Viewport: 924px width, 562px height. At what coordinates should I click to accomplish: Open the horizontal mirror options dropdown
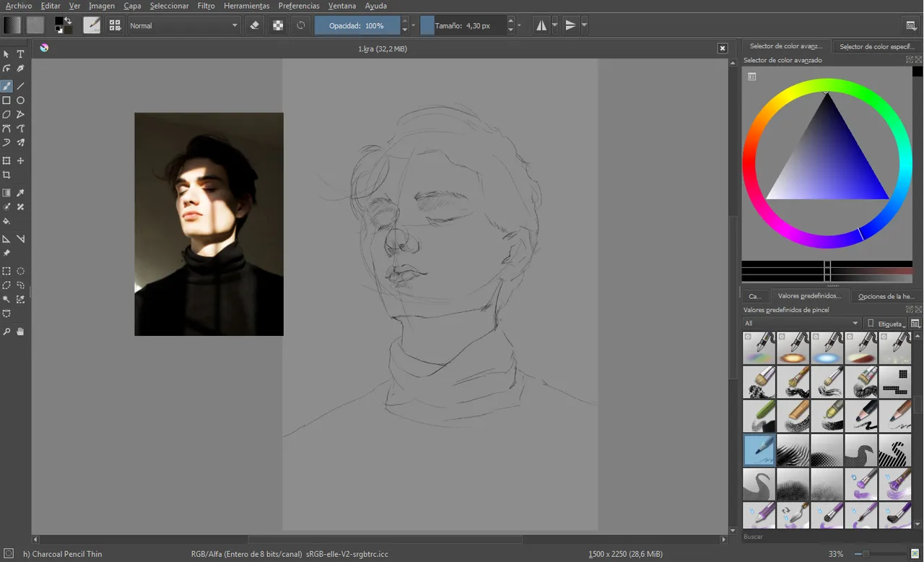point(554,25)
